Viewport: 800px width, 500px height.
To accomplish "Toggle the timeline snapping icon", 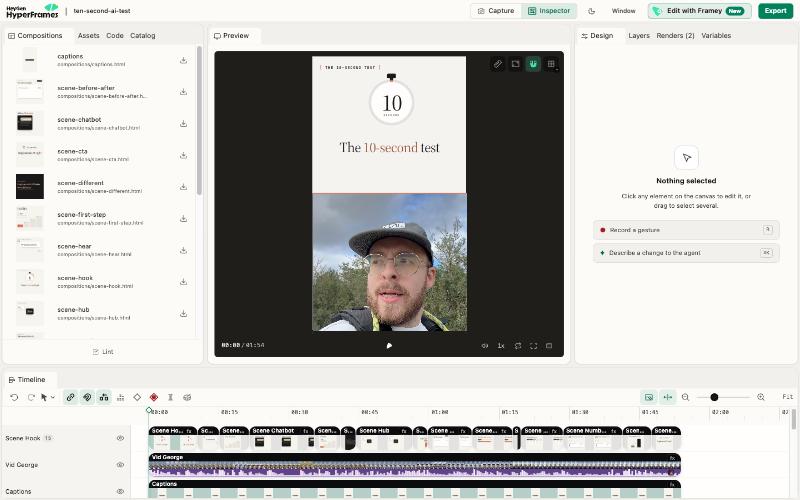I will [x=667, y=397].
